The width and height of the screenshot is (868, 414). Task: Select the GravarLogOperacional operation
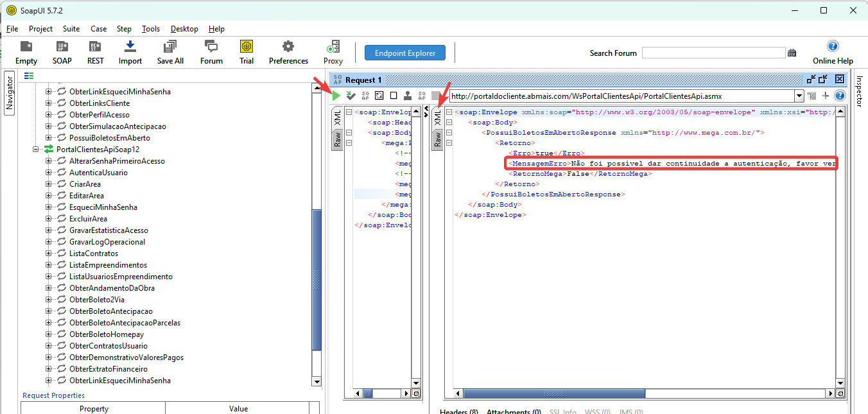coord(107,242)
